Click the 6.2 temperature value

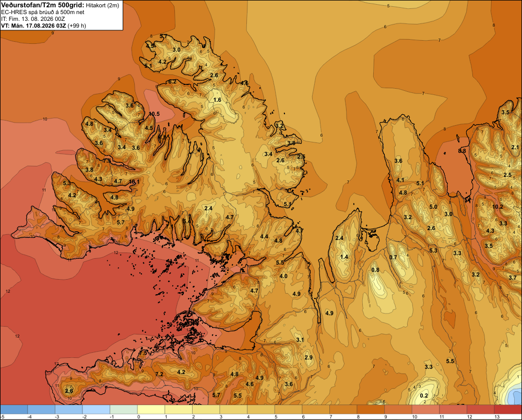tap(172, 81)
